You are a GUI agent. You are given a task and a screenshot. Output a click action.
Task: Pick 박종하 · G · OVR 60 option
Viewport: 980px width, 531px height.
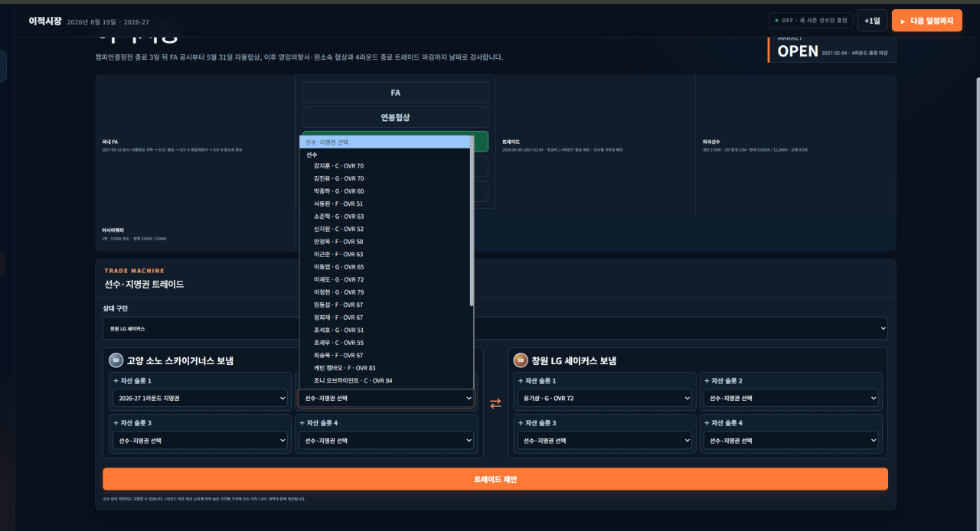pyautogui.click(x=384, y=191)
